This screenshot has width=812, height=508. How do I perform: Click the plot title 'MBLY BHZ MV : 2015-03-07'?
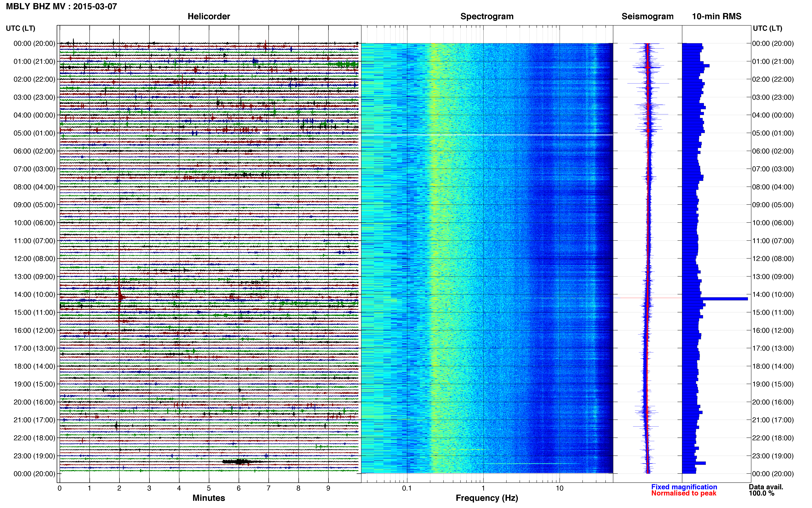(61, 6)
